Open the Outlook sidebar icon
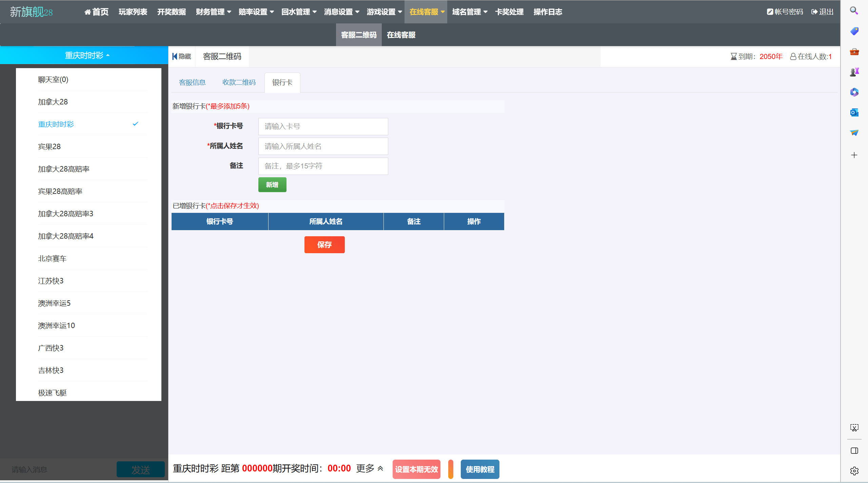 (854, 113)
